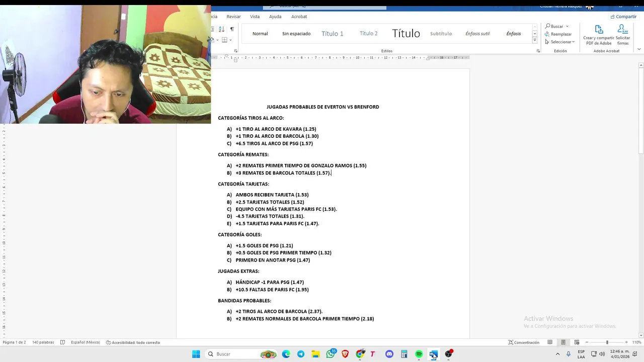Apply the Énfasis style
644x362 pixels.
(514, 34)
